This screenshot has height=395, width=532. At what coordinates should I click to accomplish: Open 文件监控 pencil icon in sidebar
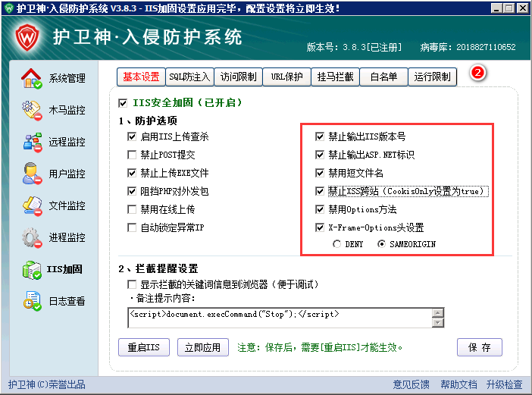pyautogui.click(x=33, y=205)
